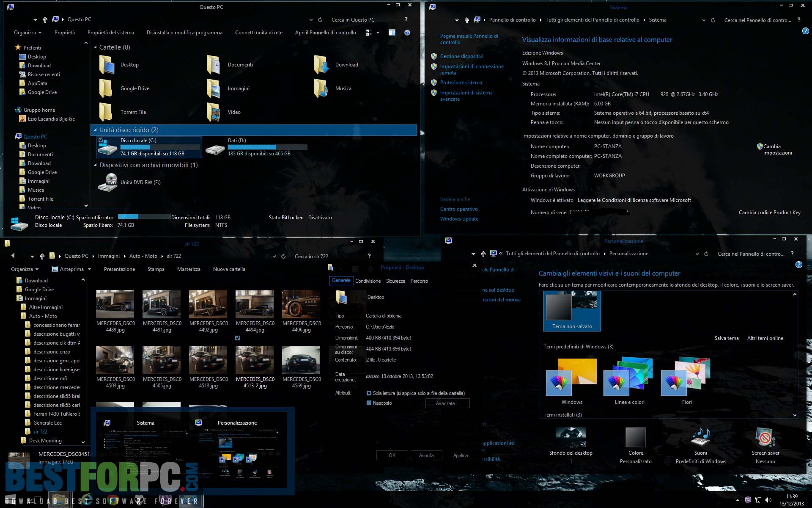Open the Organizza dropdown in slr 722 window
812x508 pixels.
(25, 269)
